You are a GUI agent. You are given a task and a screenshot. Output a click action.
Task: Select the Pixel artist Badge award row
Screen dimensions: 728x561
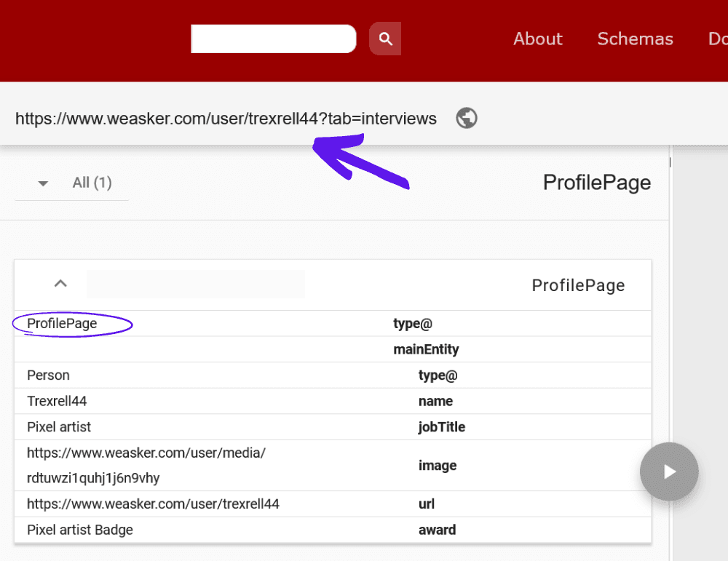click(x=80, y=530)
